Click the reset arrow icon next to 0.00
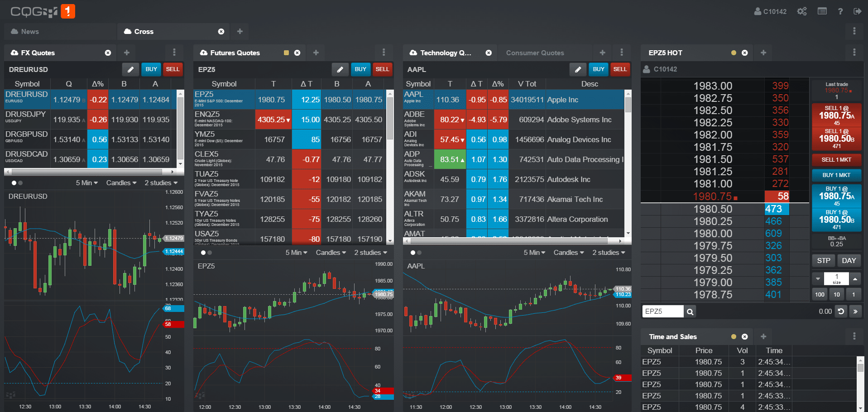868x412 pixels. [x=841, y=311]
